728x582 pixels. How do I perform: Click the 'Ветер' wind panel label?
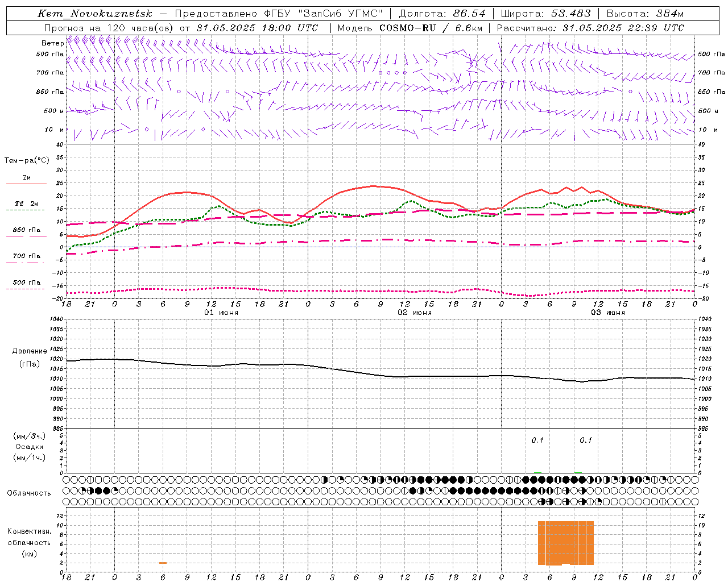[x=52, y=43]
